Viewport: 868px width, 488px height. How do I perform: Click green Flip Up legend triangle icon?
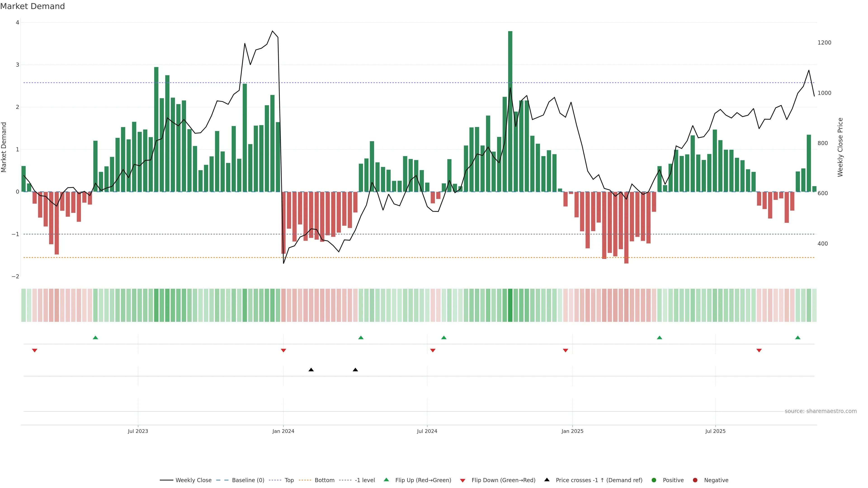pos(387,480)
